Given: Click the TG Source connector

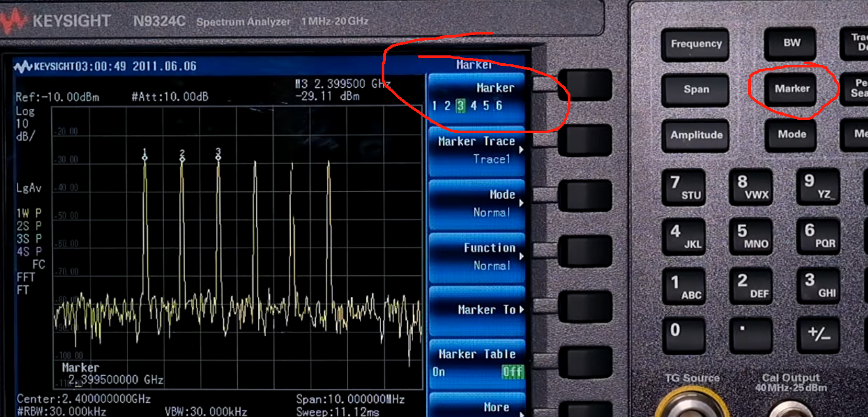Looking at the screenshot, I should click(x=692, y=402).
